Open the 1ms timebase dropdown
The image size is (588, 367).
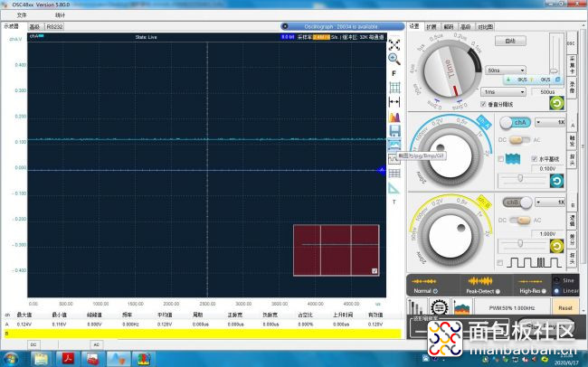coord(504,92)
